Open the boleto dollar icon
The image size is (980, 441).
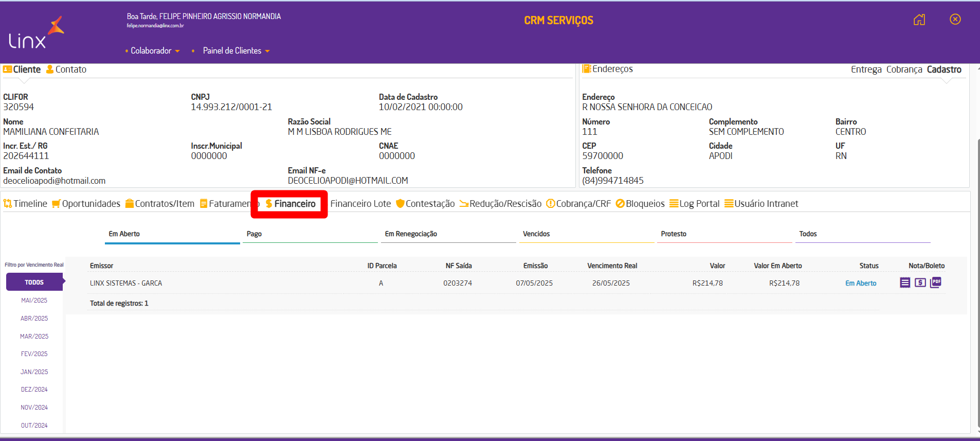pyautogui.click(x=920, y=283)
